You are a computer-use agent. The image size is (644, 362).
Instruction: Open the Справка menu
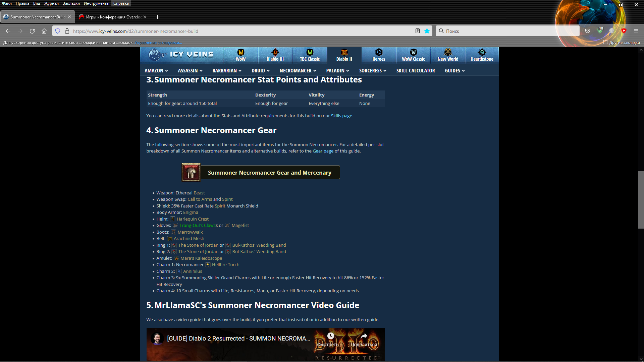pyautogui.click(x=121, y=3)
